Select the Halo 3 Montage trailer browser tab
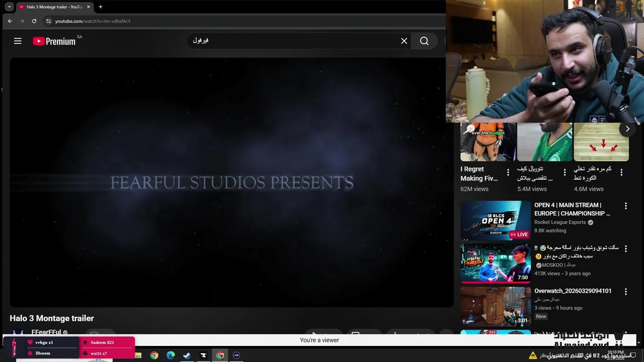 (x=54, y=7)
